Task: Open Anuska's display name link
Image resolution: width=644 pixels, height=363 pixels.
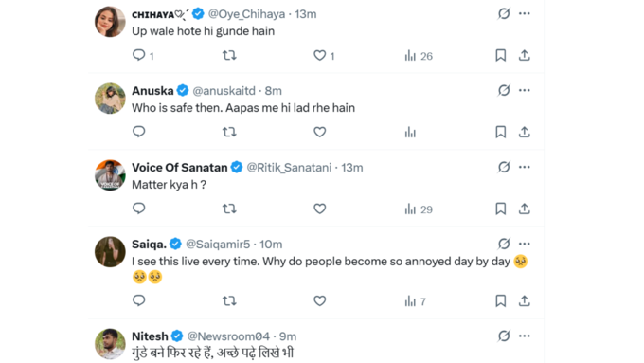Action: pyautogui.click(x=152, y=90)
